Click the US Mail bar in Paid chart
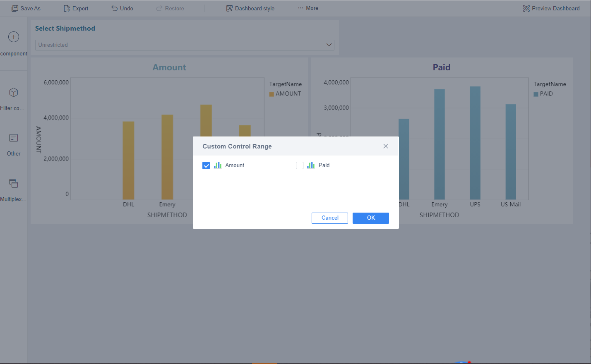This screenshot has height=364, width=591. pyautogui.click(x=511, y=152)
